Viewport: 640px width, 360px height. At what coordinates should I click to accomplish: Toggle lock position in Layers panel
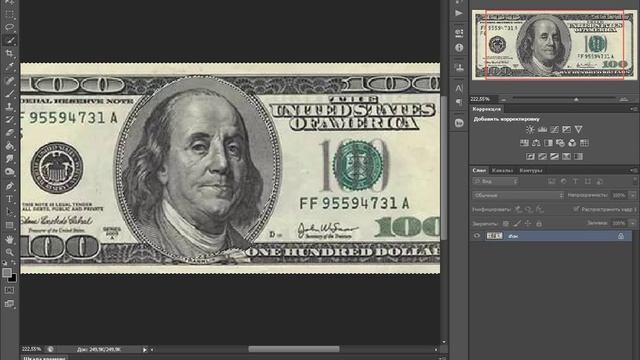(528, 224)
